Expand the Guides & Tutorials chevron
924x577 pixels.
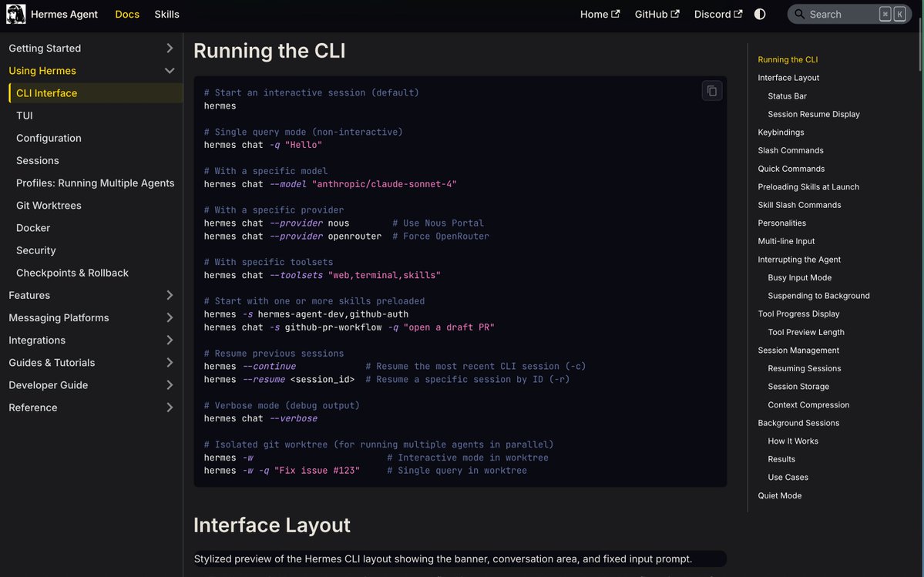[x=170, y=362]
